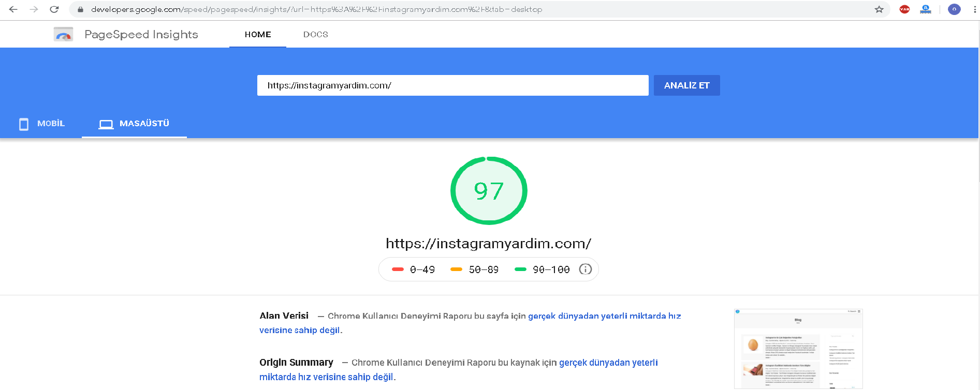This screenshot has width=980, height=390.
Task: Click the red 0–49 legend marker
Action: click(398, 269)
